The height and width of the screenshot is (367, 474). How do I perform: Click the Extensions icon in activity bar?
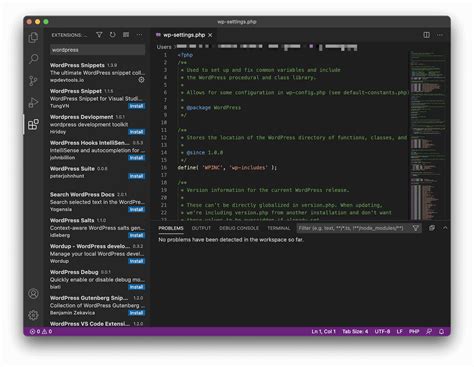click(x=33, y=124)
